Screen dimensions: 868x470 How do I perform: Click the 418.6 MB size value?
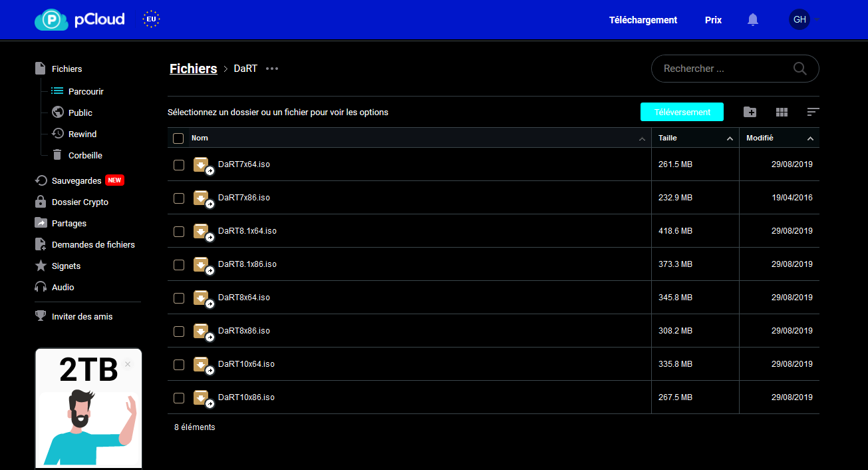click(675, 231)
